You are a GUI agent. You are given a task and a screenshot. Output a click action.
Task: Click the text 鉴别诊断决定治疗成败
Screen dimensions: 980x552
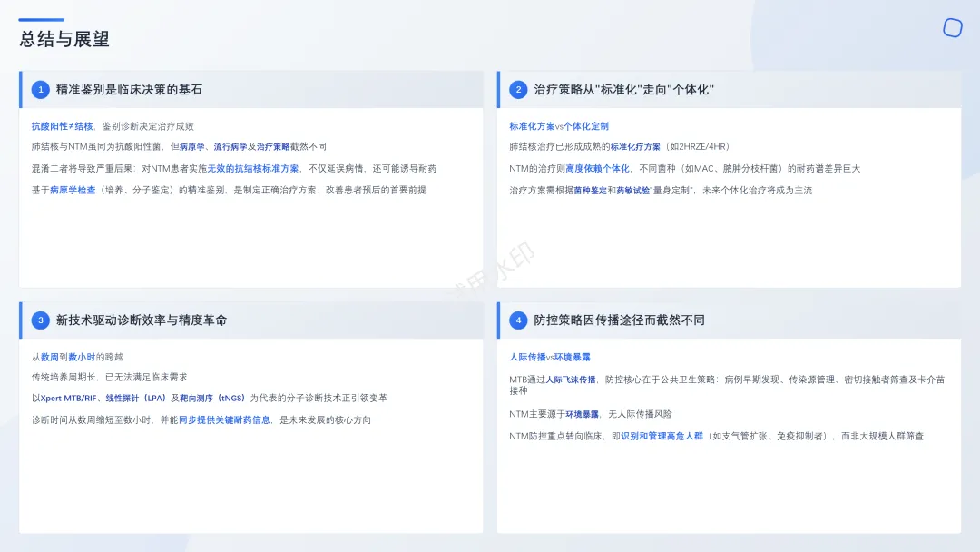[148, 126]
